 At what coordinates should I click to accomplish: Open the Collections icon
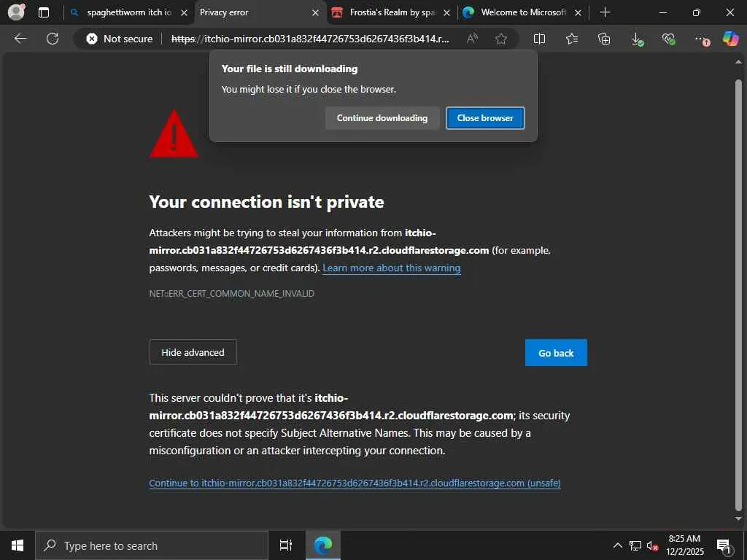coord(604,39)
